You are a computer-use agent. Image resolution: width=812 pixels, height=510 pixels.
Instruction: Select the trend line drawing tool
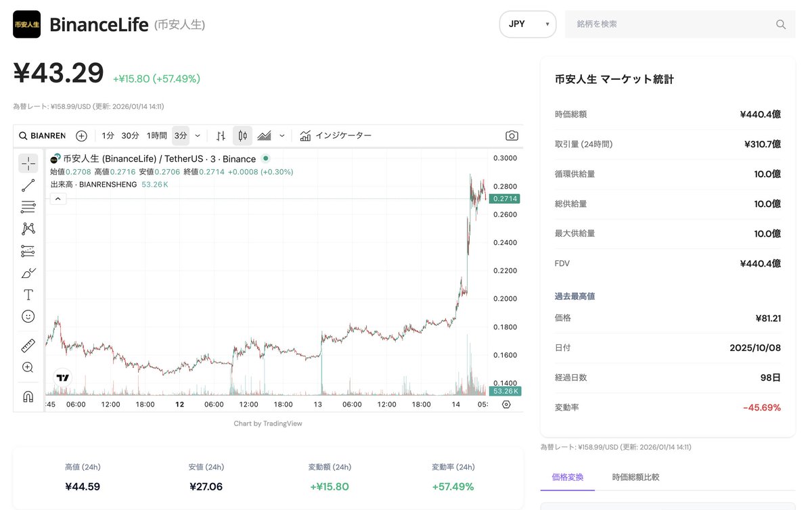point(28,185)
